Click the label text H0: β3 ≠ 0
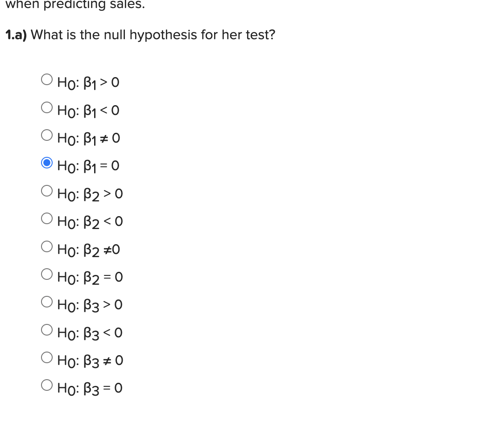This screenshot has width=504, height=426. tap(89, 360)
